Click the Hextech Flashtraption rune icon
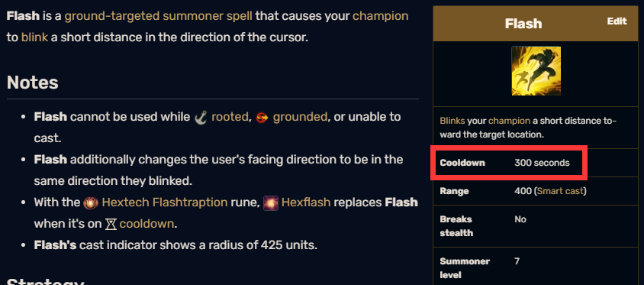This screenshot has width=644, height=285. [x=89, y=202]
